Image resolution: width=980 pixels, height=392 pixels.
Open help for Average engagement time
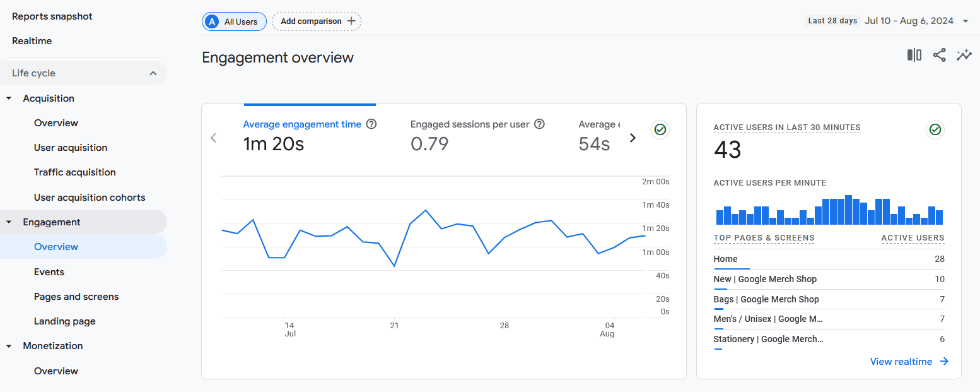pos(371,124)
